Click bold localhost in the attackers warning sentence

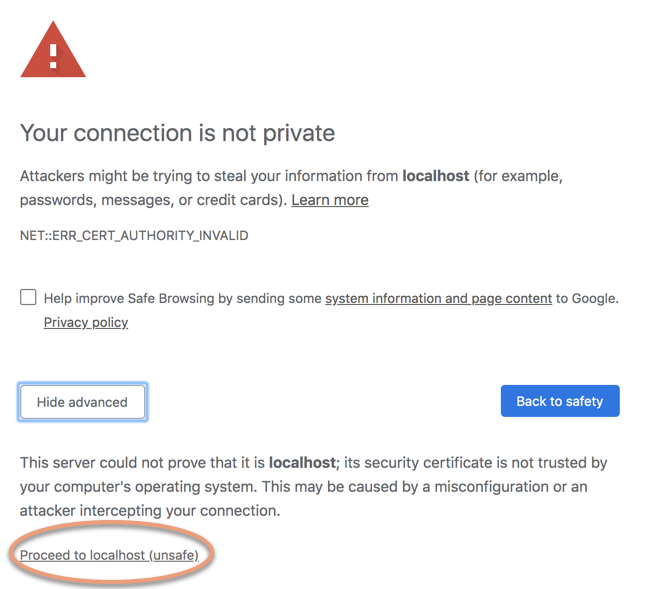click(x=435, y=176)
